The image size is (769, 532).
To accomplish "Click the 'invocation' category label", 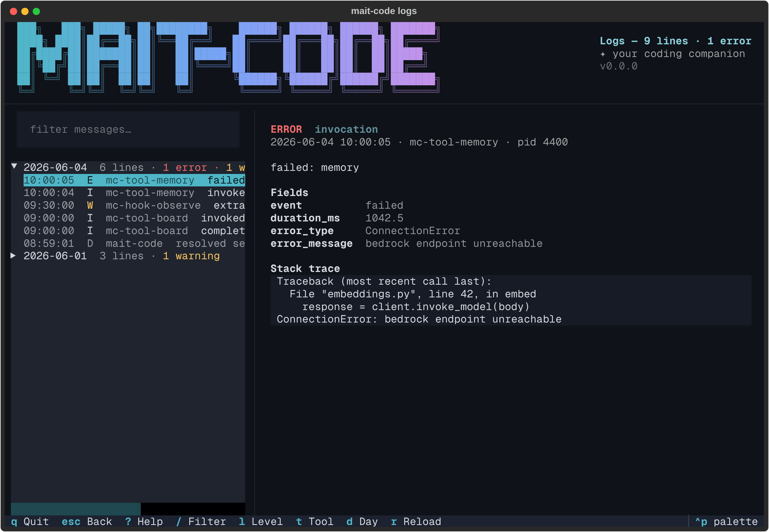I will point(346,129).
